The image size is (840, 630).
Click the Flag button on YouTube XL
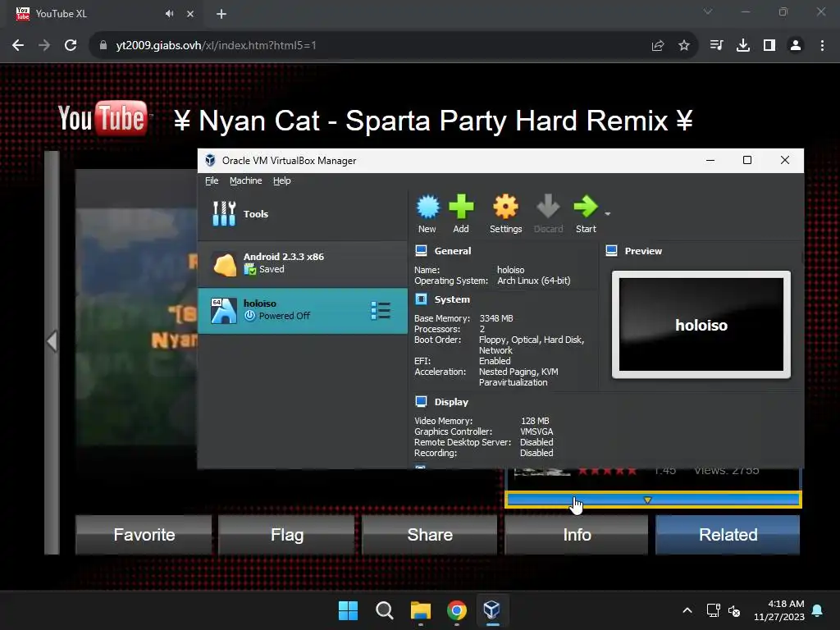point(286,535)
